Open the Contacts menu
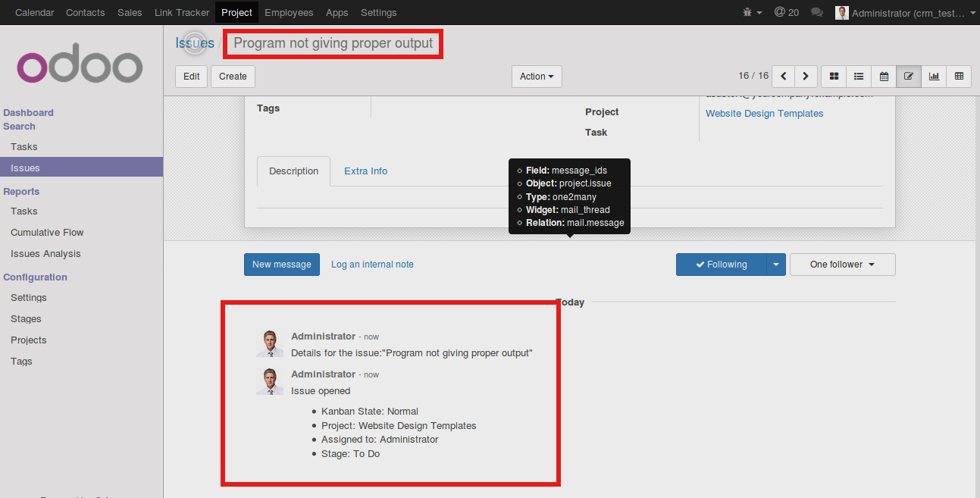Viewport: 980px width, 498px height. [86, 12]
